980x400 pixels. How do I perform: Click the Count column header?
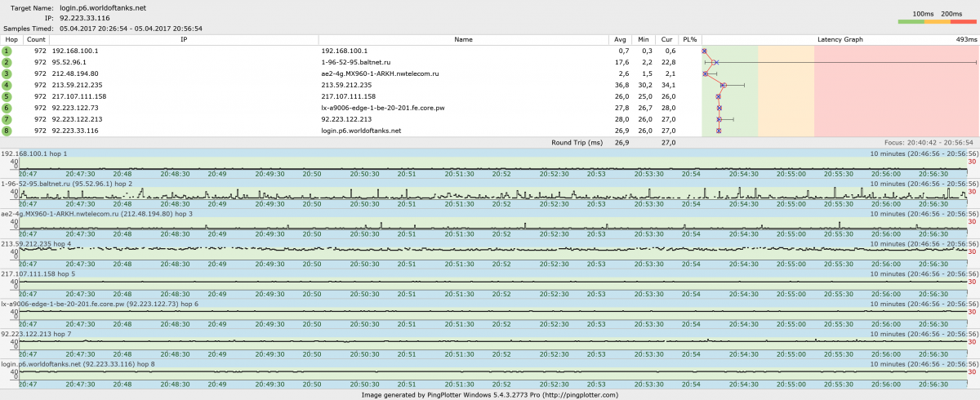point(36,39)
